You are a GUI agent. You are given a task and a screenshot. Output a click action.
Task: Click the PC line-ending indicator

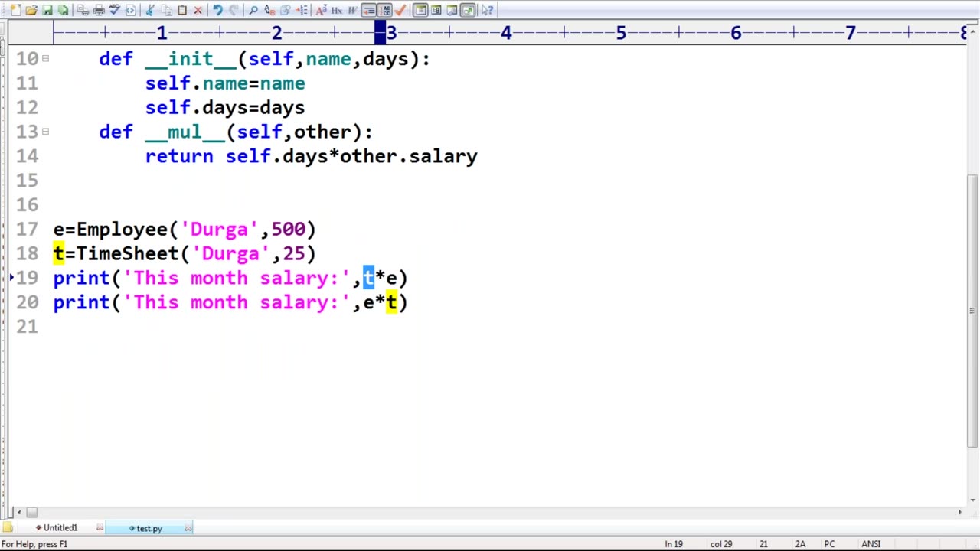pyautogui.click(x=829, y=544)
